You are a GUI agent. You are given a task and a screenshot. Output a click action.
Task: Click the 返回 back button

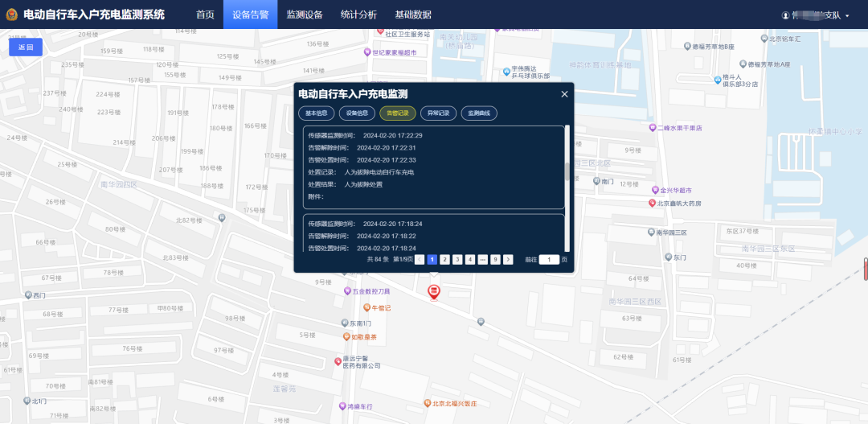26,47
